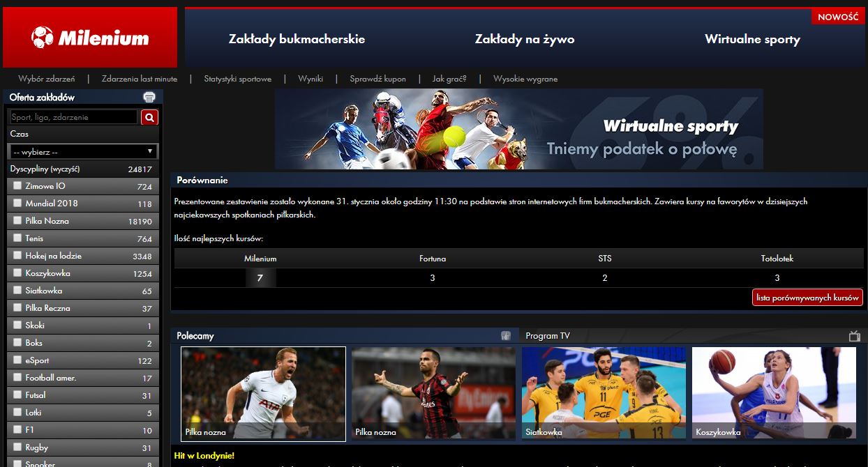
Task: Tick the Zimowe IO checkbox
Action: tap(17, 186)
